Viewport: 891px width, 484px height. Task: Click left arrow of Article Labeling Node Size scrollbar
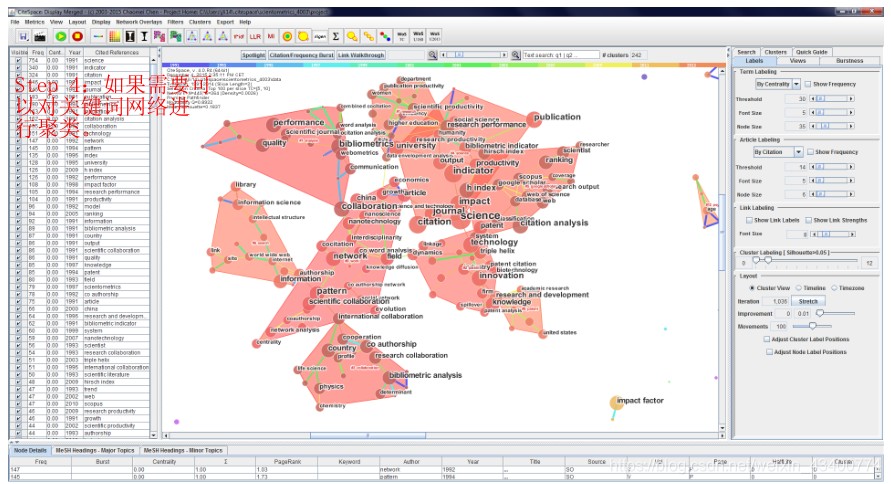tap(813, 194)
